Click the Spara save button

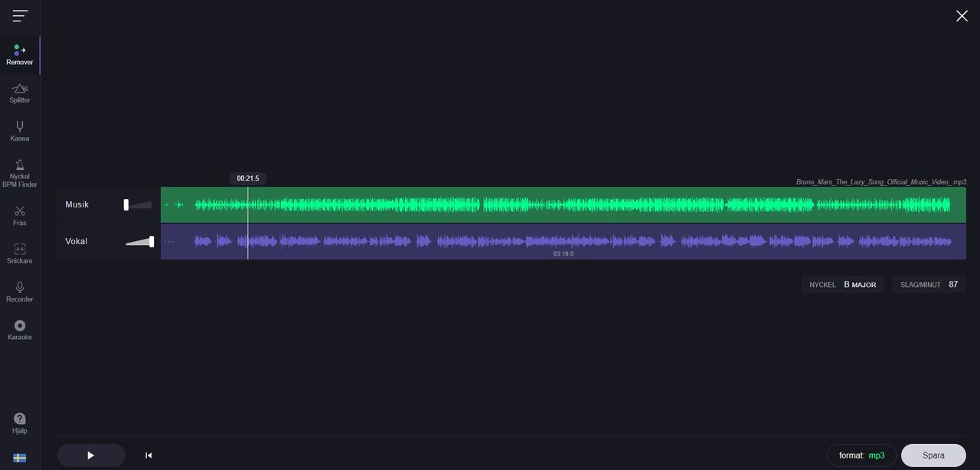click(933, 455)
